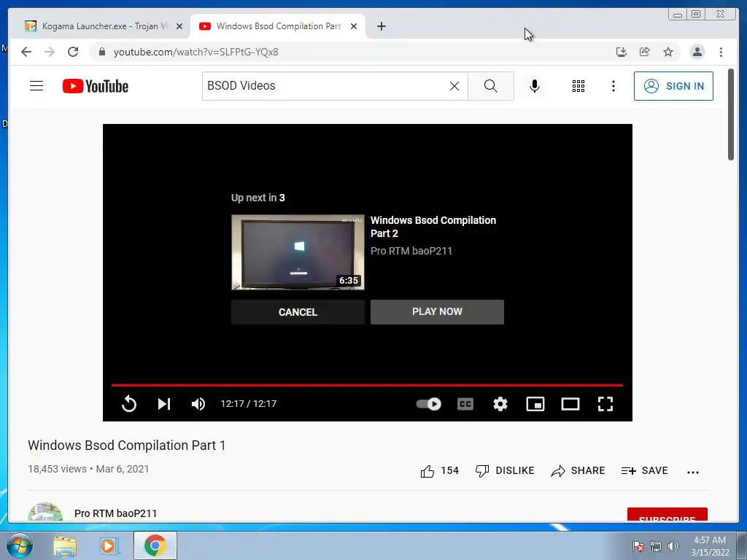The image size is (747, 560).
Task: Cancel the up next autoplay
Action: tap(298, 312)
